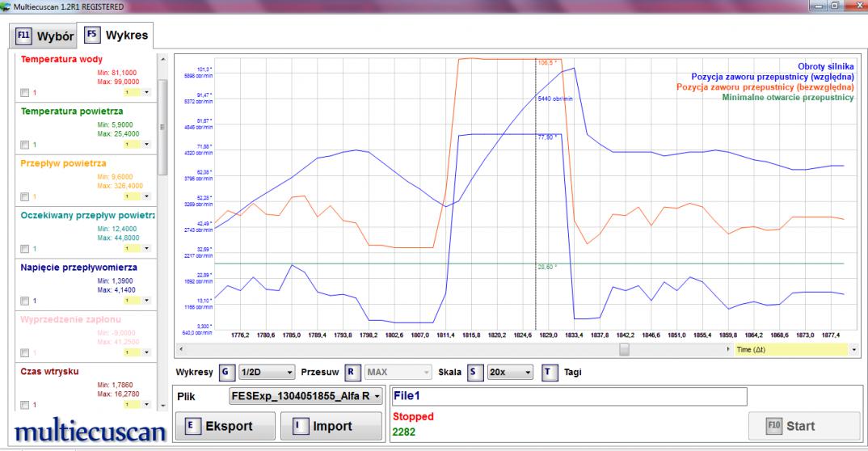Open the Plik file selection dropdown

click(305, 396)
